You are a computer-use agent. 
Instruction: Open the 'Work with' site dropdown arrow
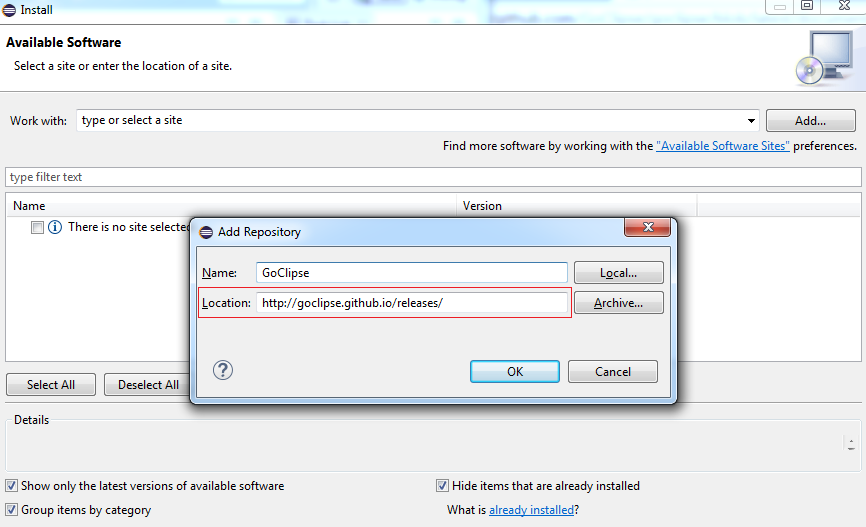tap(751, 120)
